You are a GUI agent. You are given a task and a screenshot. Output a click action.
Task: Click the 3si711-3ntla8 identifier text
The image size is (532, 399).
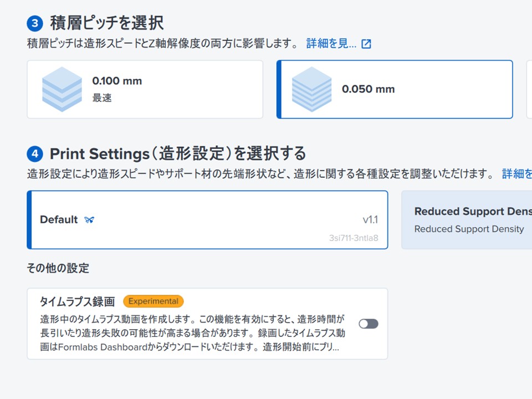[x=354, y=238]
